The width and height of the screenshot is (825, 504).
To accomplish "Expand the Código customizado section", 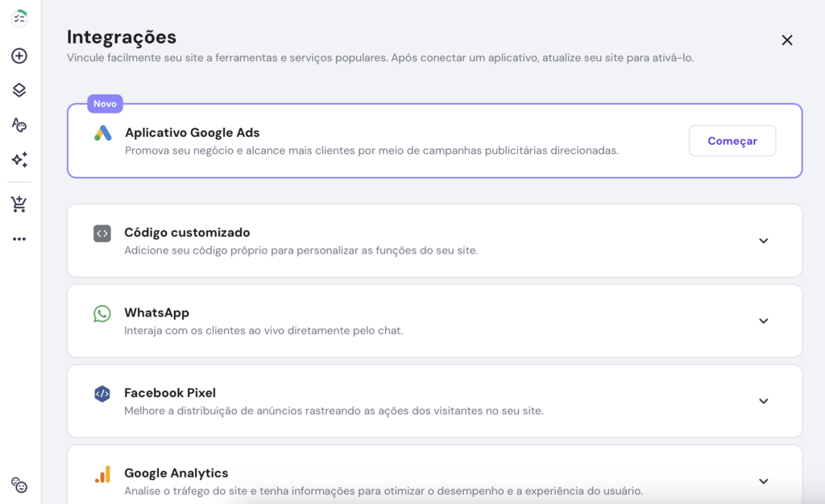I will click(763, 240).
